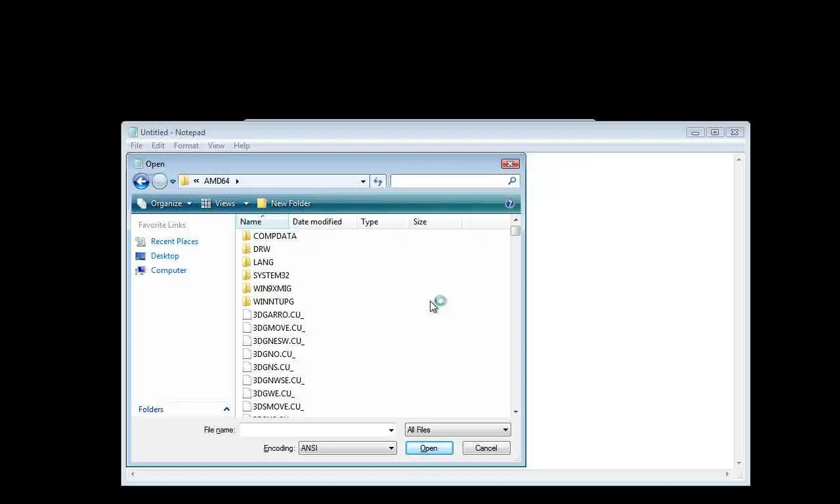Create a New Folder
The width and height of the screenshot is (840, 504).
(284, 203)
